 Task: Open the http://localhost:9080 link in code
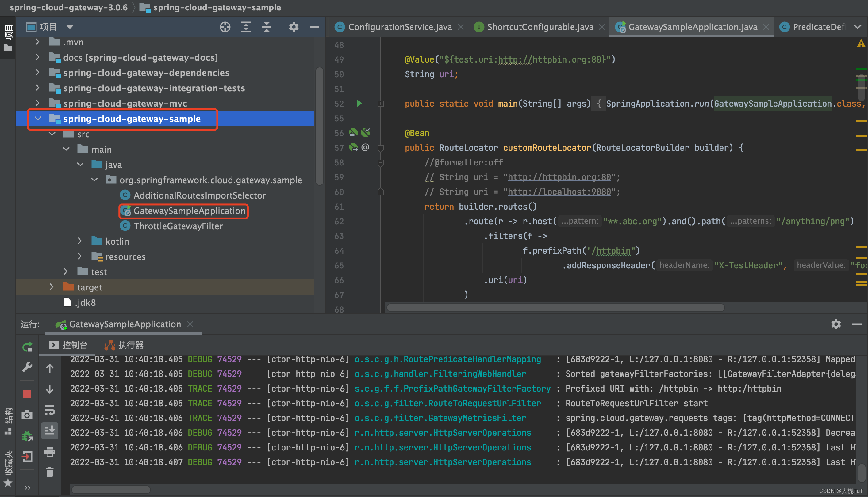pyautogui.click(x=559, y=192)
